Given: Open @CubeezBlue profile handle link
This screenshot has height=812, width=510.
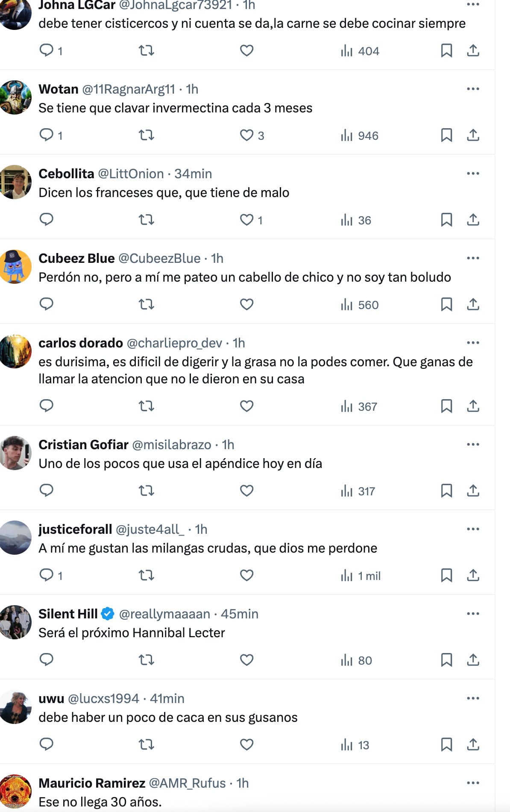Looking at the screenshot, I should pos(159,259).
